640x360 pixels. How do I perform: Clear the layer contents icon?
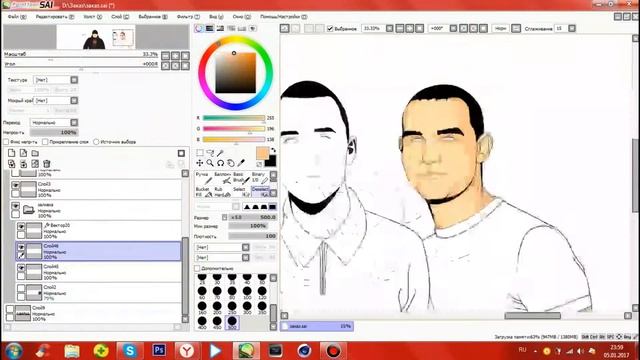(x=35, y=164)
